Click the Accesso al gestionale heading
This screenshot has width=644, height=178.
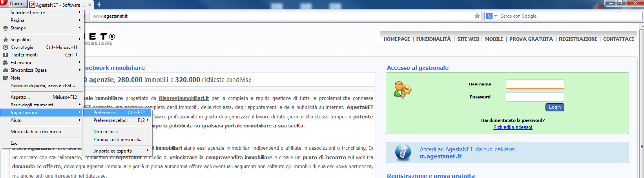[418, 68]
